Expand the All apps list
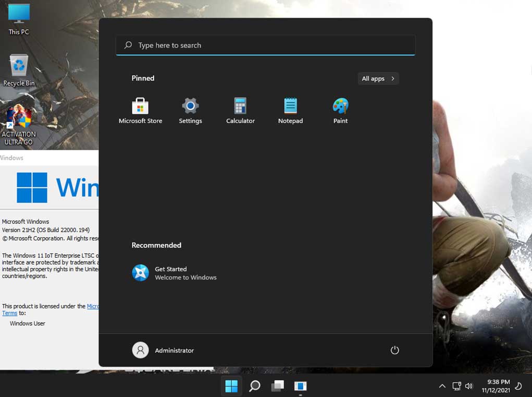 tap(378, 78)
